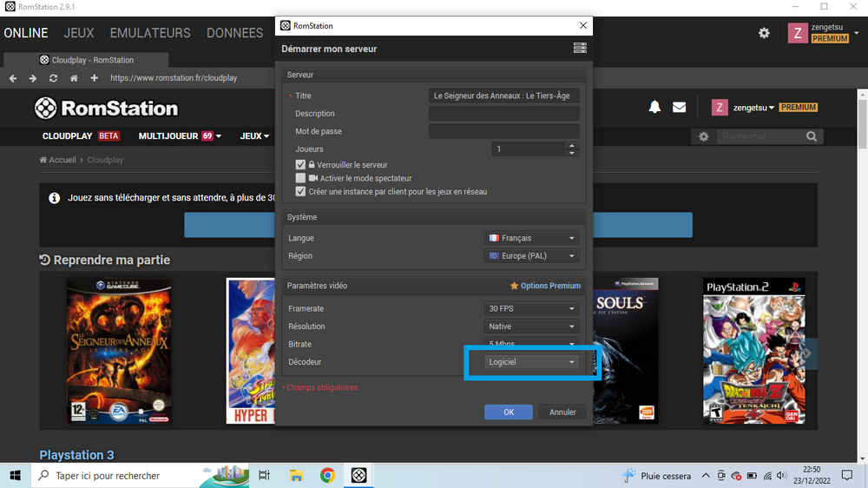Toggle Créer une instance par client checkbox

click(300, 191)
